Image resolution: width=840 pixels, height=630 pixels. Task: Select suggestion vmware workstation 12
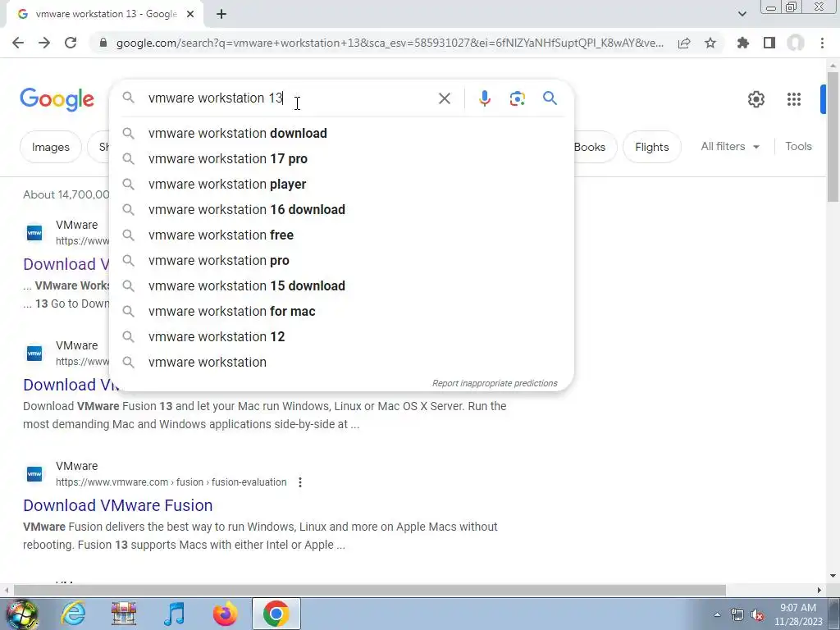341,337
